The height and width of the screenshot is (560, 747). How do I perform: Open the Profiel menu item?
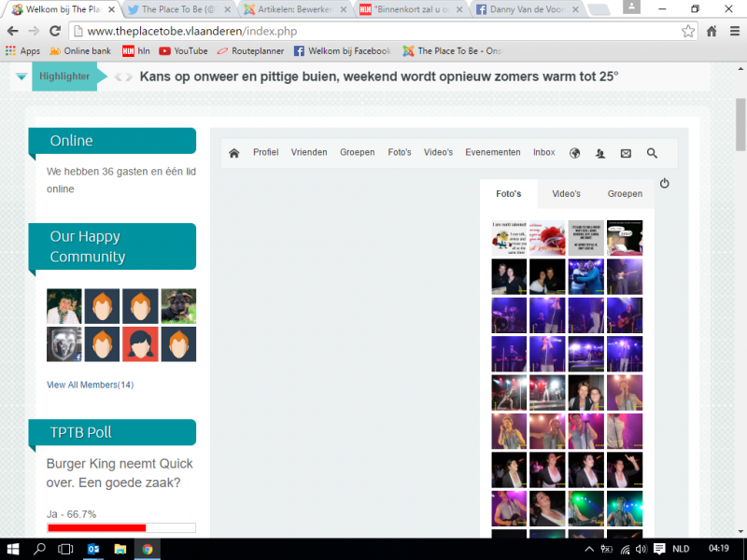pyautogui.click(x=266, y=152)
